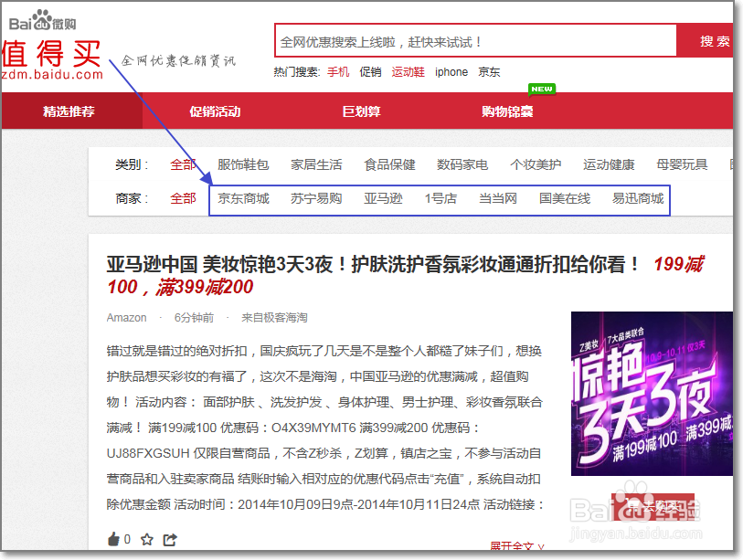Share the article using the share icon
The width and height of the screenshot is (743, 560).
click(x=170, y=539)
